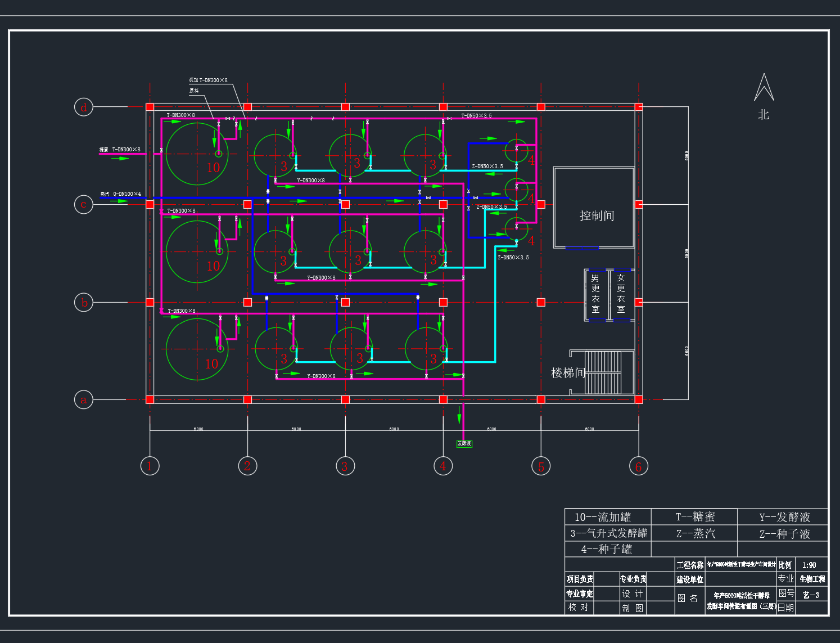Select the 'T-DN50×3.5' pipe label

[477, 116]
